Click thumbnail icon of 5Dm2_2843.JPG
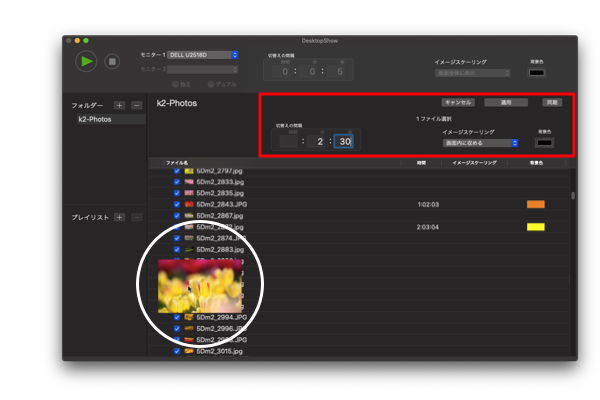Screen dimensions: 600x400 [x=189, y=204]
